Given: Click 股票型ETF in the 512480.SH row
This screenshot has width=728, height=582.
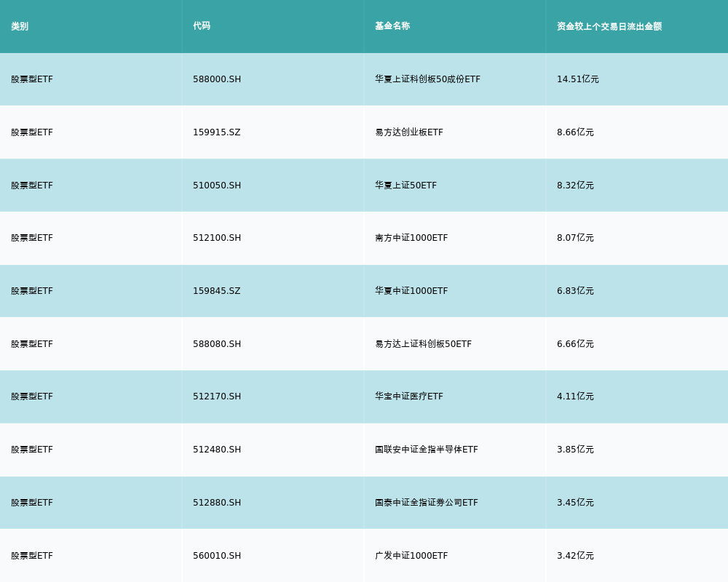Looking at the screenshot, I should 32,450.
